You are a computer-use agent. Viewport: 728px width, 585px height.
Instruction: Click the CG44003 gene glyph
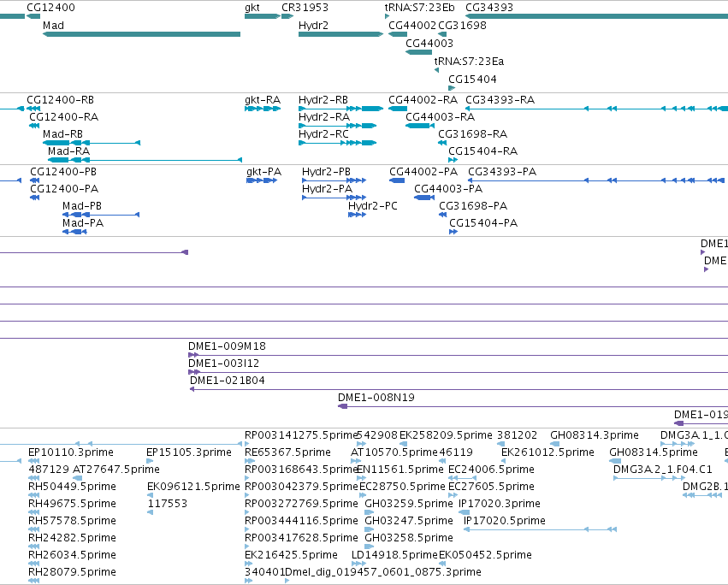(x=419, y=52)
